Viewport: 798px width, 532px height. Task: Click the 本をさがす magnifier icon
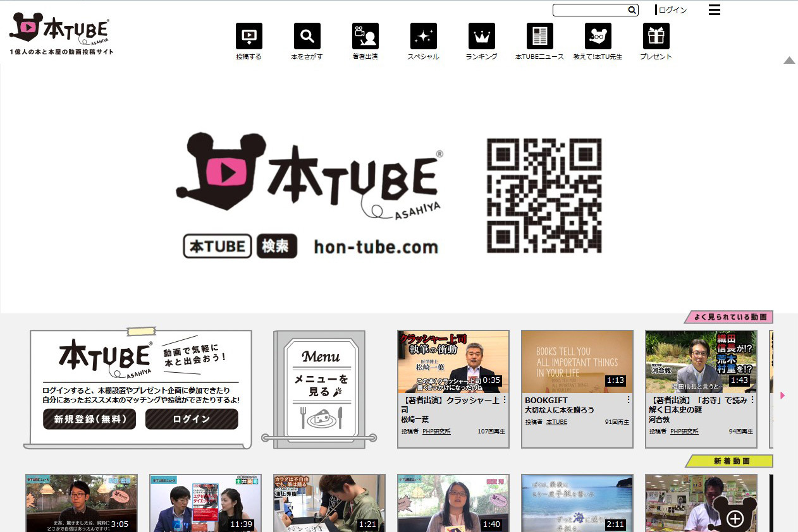(307, 36)
